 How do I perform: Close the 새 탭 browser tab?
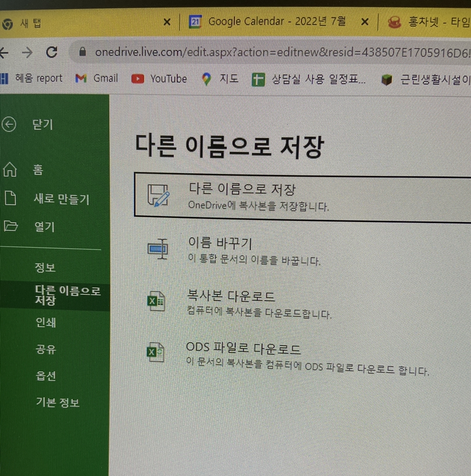(167, 22)
